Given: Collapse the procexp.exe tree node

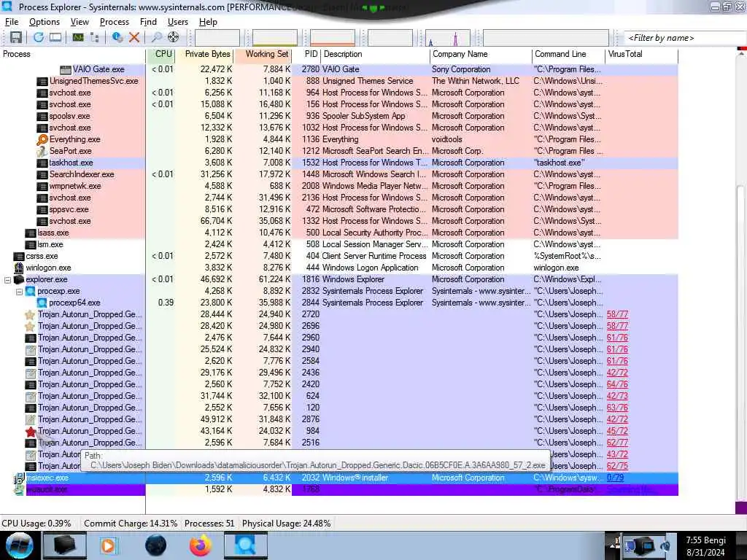Looking at the screenshot, I should point(20,292).
